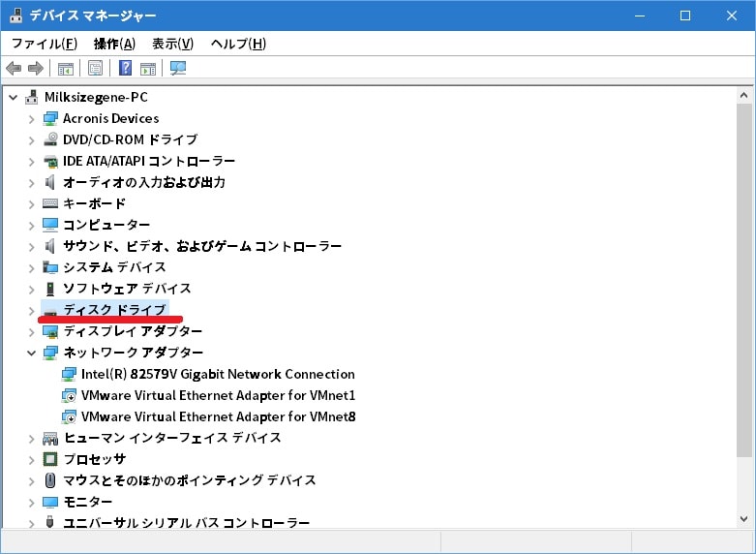Click the DVD/CD-ROM drive icon
756x554 pixels.
click(50, 139)
